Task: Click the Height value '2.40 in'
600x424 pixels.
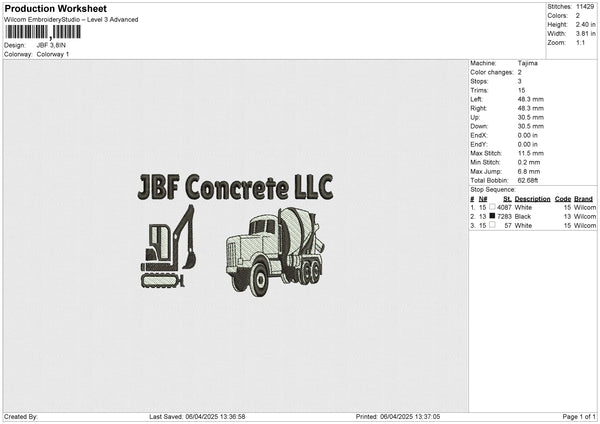Action: [586, 24]
